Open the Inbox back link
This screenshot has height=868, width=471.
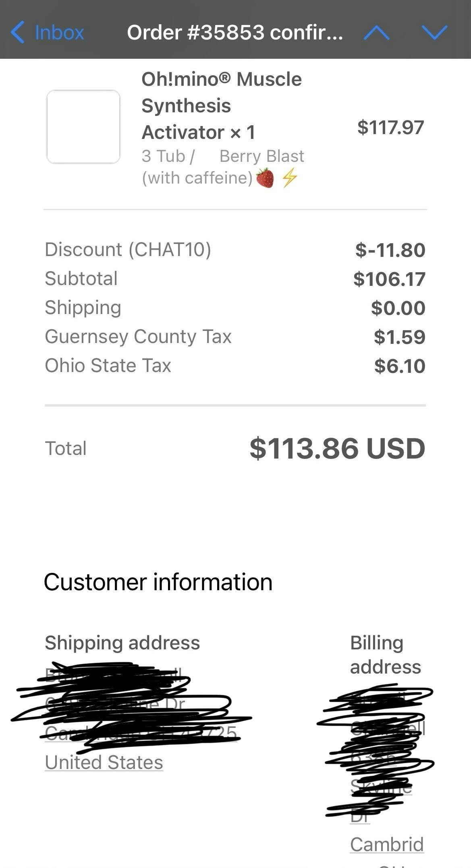click(x=59, y=32)
